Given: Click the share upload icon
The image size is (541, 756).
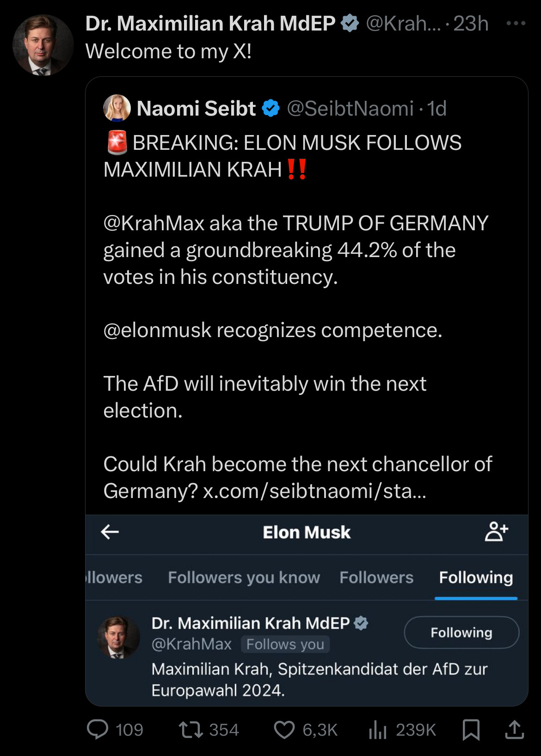Looking at the screenshot, I should tap(514, 730).
